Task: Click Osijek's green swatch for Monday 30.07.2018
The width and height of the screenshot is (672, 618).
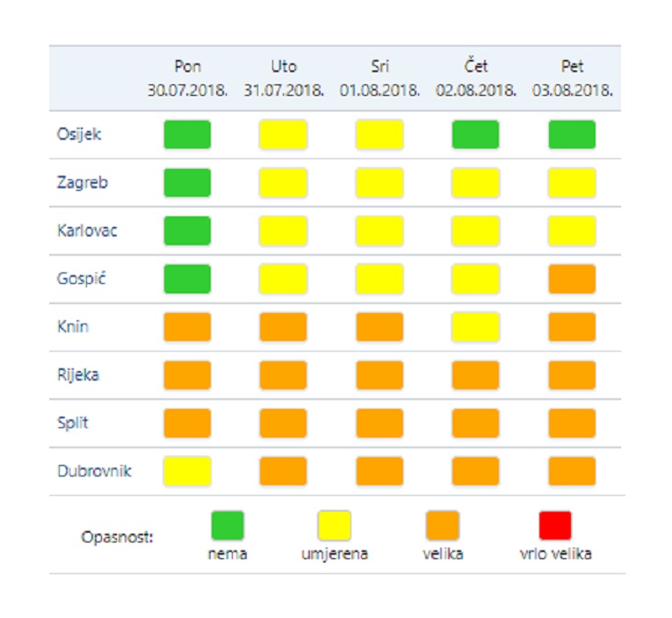Action: click(187, 135)
